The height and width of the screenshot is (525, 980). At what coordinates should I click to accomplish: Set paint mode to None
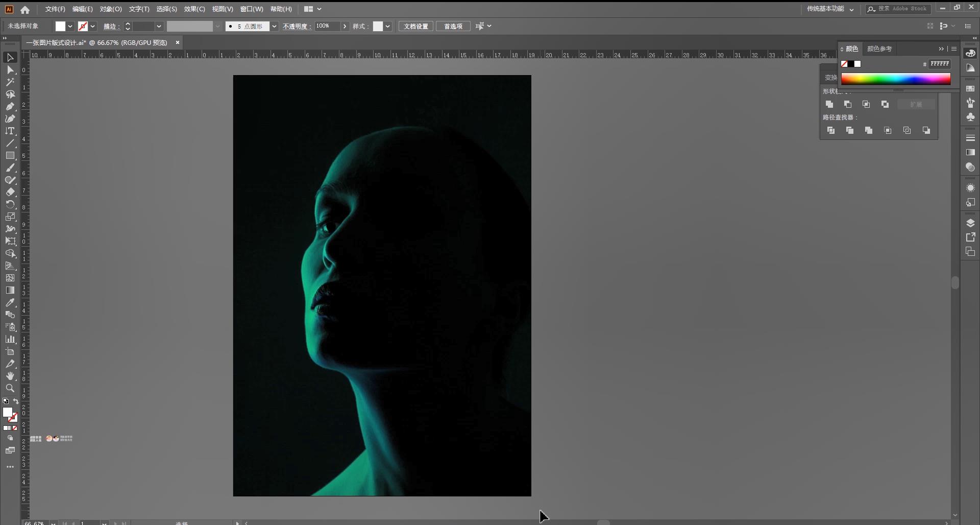(x=15, y=428)
